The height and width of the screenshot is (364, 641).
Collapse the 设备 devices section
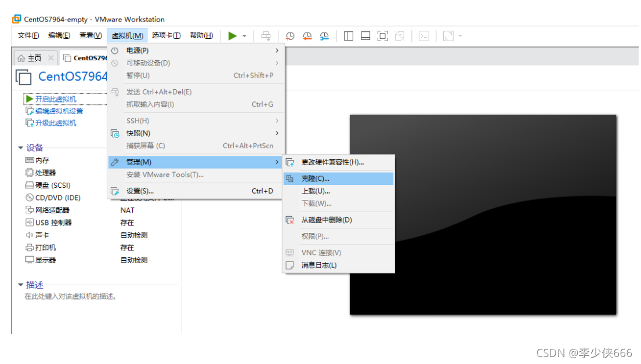(x=20, y=148)
